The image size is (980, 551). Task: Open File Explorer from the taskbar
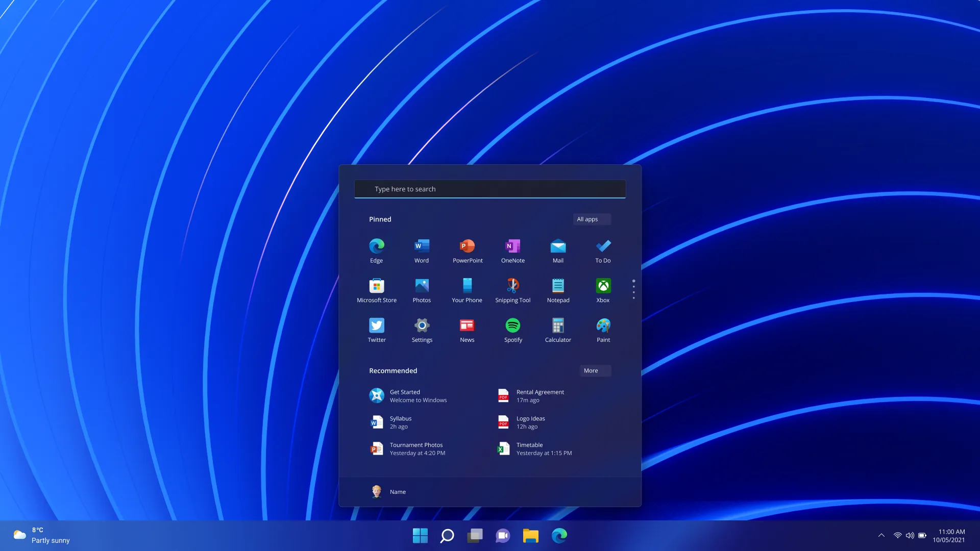[x=531, y=535]
